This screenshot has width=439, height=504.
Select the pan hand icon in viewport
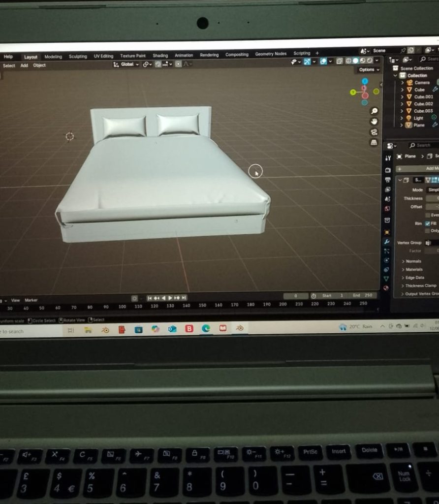point(375,122)
